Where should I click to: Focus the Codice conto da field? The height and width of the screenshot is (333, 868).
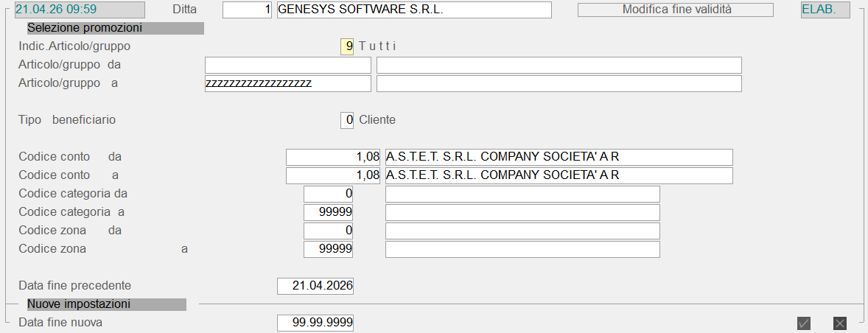click(334, 157)
